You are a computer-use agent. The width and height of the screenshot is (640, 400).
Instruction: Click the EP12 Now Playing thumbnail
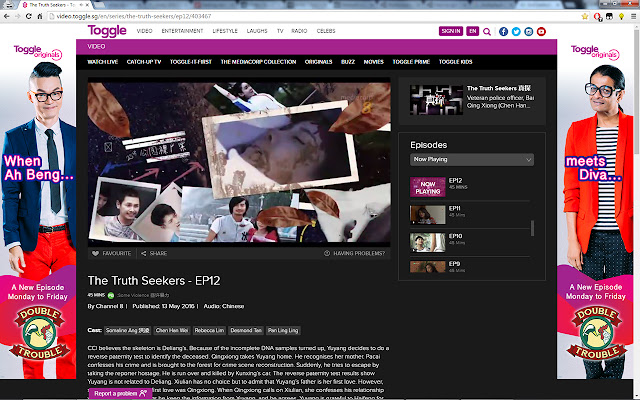coord(428,187)
